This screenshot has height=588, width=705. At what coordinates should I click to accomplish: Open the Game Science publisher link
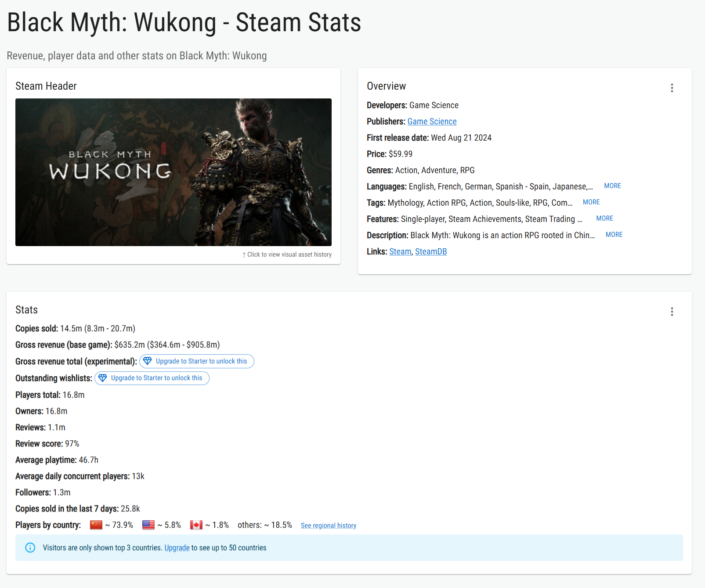432,122
